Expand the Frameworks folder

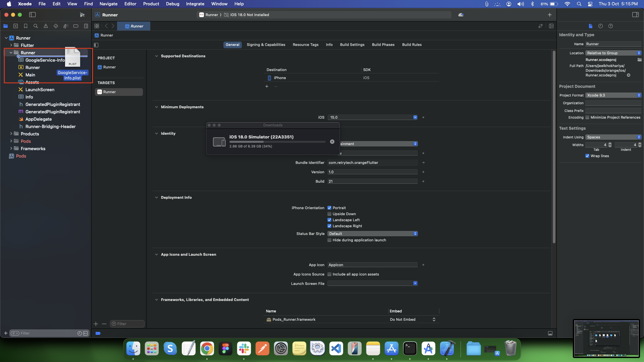(11, 148)
